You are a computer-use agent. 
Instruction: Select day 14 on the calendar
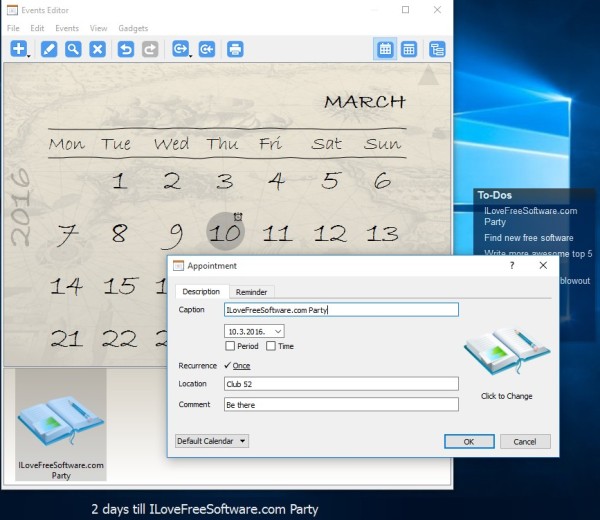point(67,286)
